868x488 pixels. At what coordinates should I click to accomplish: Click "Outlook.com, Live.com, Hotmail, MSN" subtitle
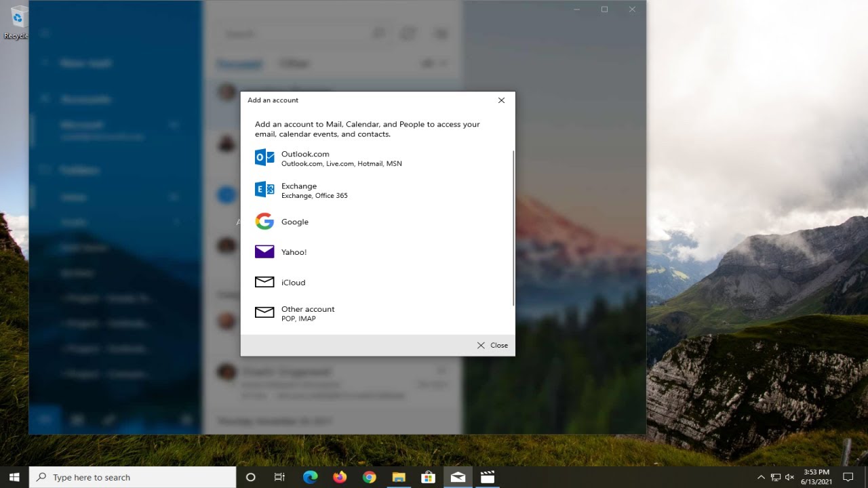(x=341, y=164)
